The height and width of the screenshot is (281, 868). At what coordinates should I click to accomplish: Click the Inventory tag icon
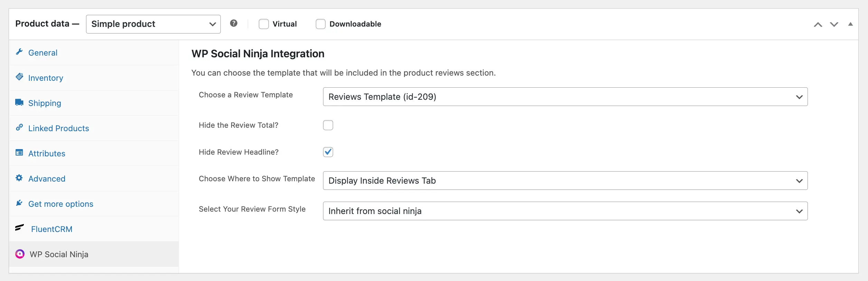[x=19, y=77]
